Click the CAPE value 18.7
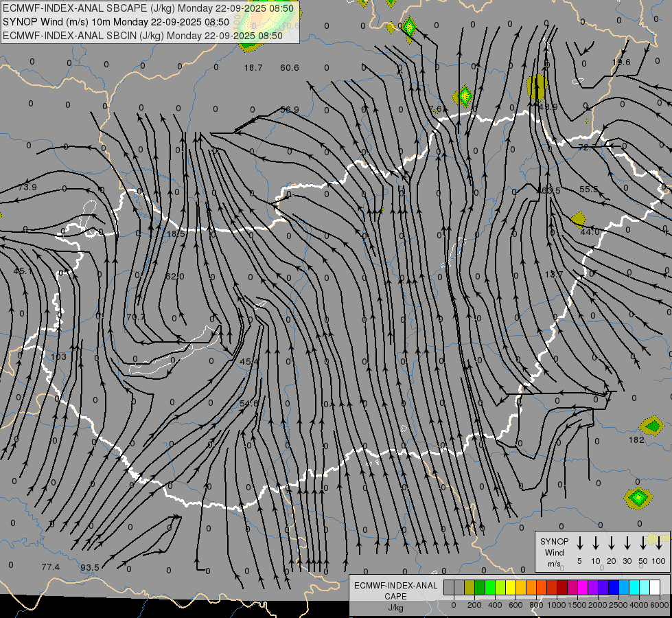The image size is (672, 618). pos(253,68)
